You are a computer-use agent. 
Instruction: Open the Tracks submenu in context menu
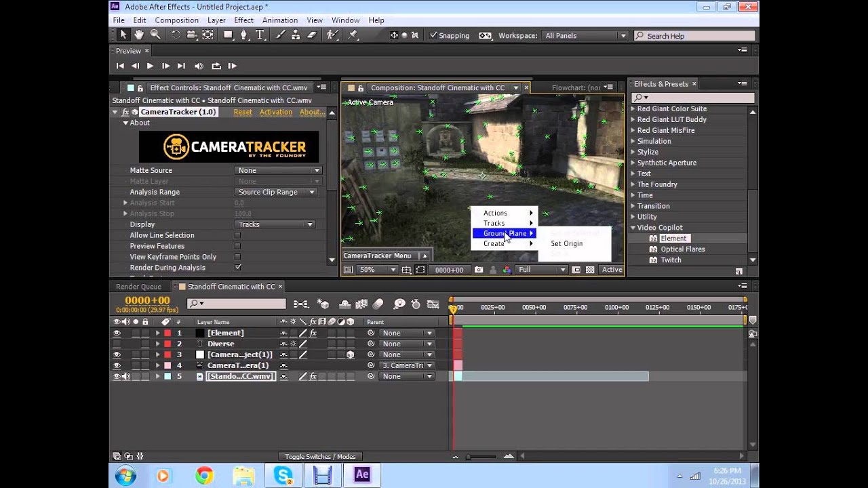click(505, 223)
